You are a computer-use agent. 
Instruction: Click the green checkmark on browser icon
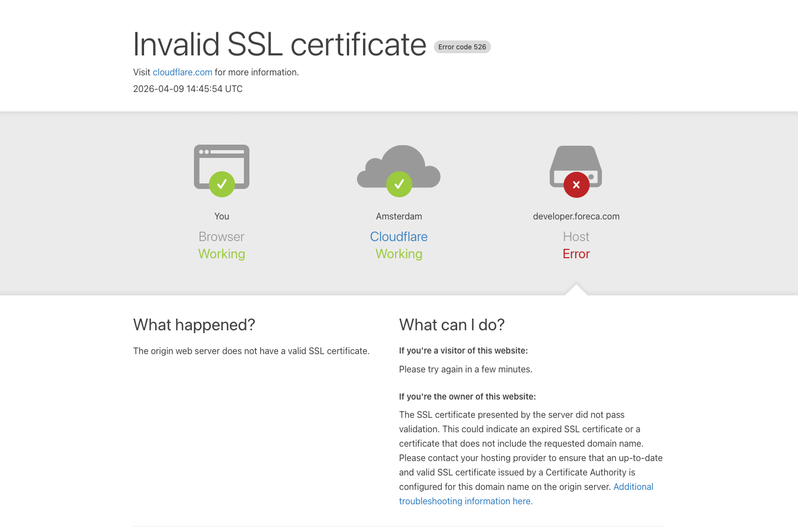tap(222, 184)
